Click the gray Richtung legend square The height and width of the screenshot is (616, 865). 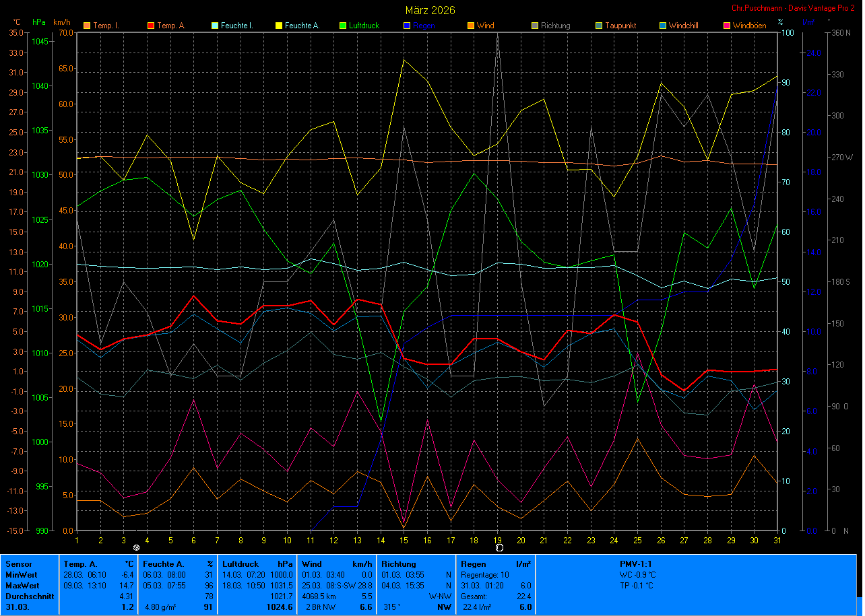click(x=534, y=26)
